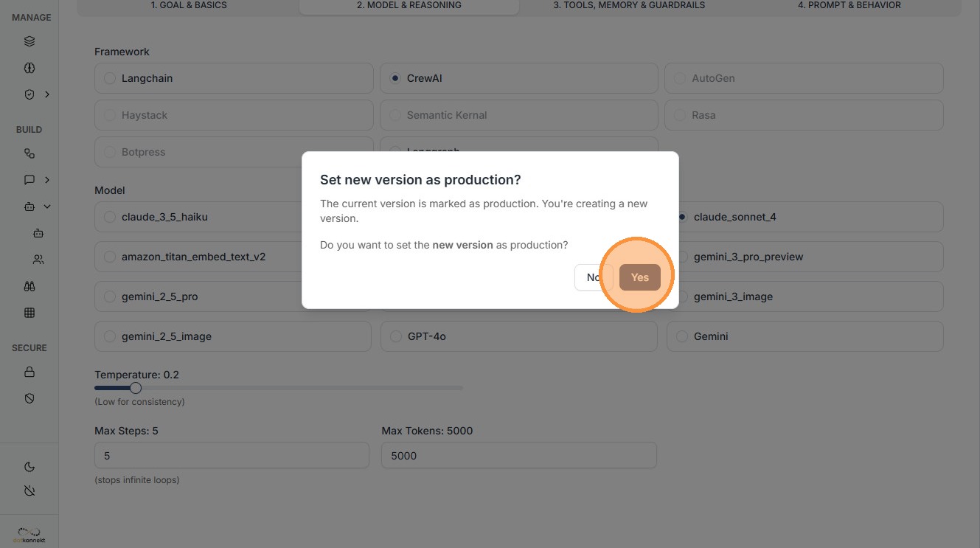Open the brain icon in the Manage section
Viewport: 980px width, 548px height.
click(29, 68)
